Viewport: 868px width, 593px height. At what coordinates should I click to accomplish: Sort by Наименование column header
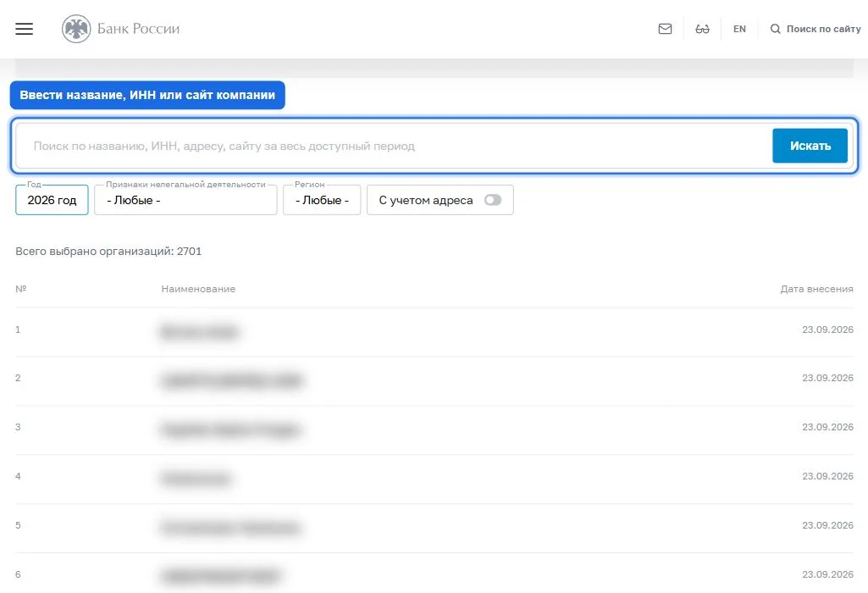click(x=198, y=289)
